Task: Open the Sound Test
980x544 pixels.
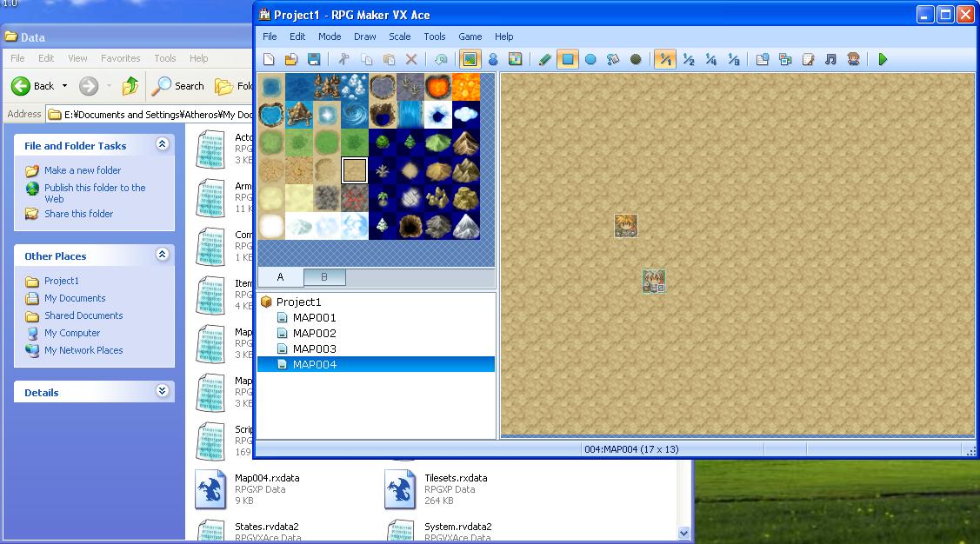Action: [831, 59]
